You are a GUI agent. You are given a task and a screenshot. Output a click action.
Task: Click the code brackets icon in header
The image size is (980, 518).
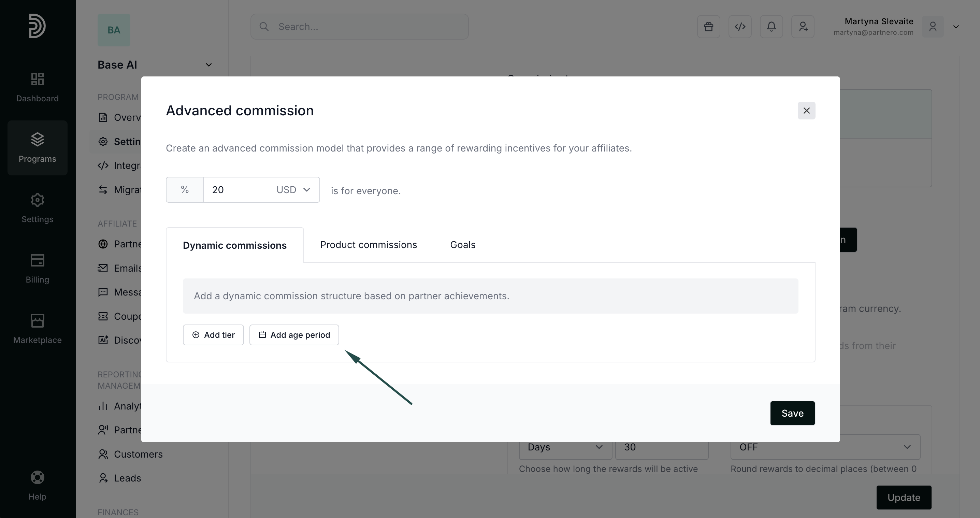(740, 27)
